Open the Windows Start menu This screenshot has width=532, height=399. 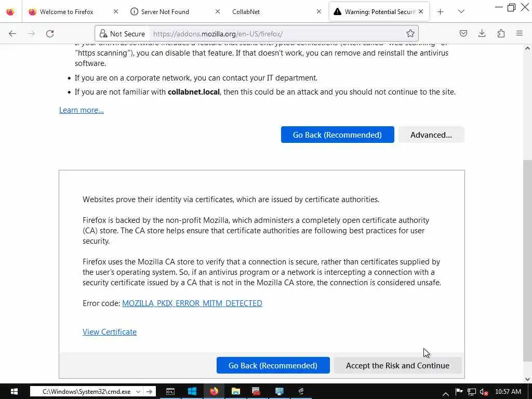pyautogui.click(x=14, y=392)
